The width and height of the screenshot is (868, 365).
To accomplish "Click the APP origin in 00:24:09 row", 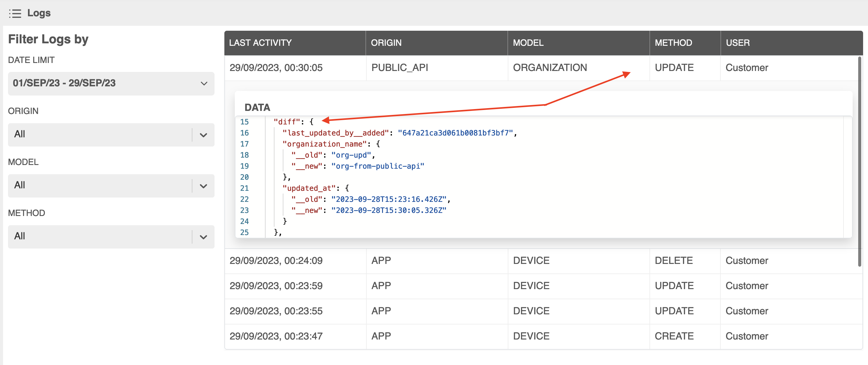I will (x=381, y=261).
